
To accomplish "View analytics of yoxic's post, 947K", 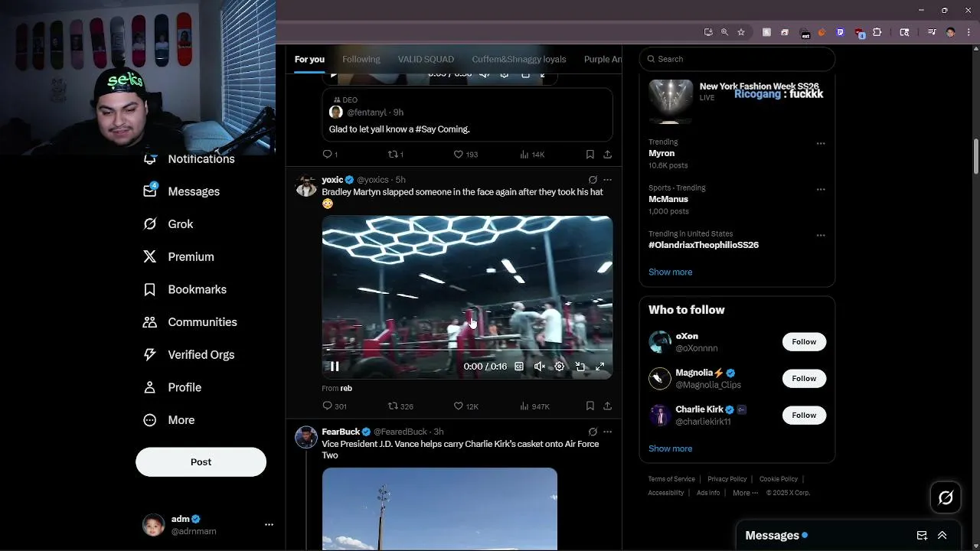I will coord(534,406).
